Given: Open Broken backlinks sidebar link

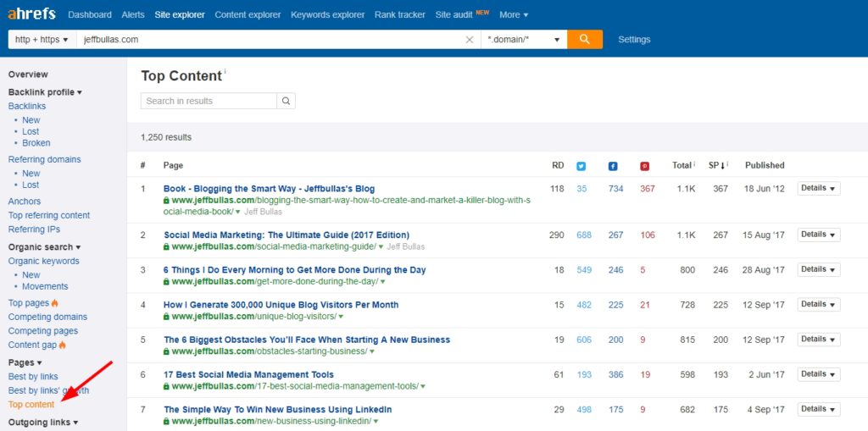Looking at the screenshot, I should [x=36, y=143].
